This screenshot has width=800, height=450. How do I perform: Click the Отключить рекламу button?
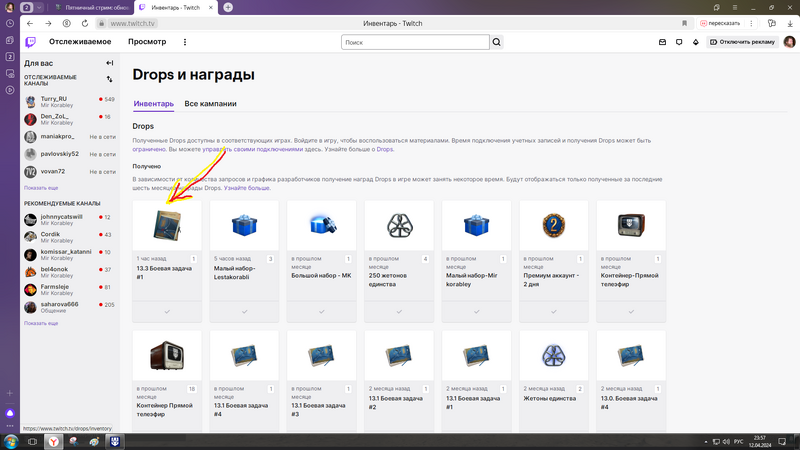coord(742,42)
